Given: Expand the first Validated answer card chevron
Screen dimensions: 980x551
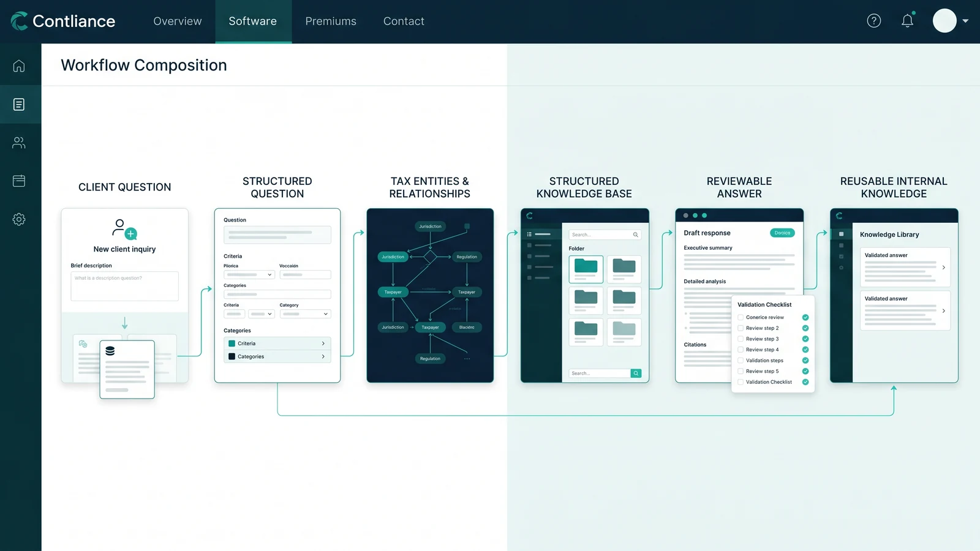Looking at the screenshot, I should coord(943,268).
